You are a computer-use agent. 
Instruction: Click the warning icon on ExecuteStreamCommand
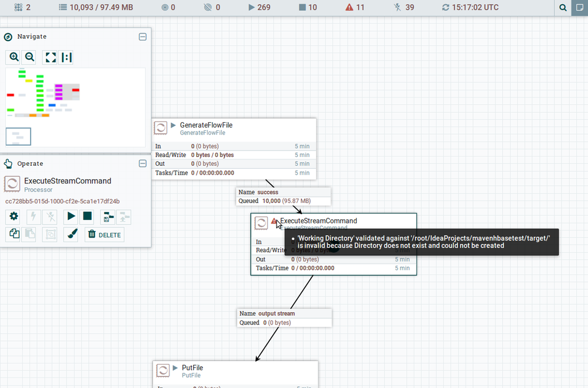pos(274,221)
